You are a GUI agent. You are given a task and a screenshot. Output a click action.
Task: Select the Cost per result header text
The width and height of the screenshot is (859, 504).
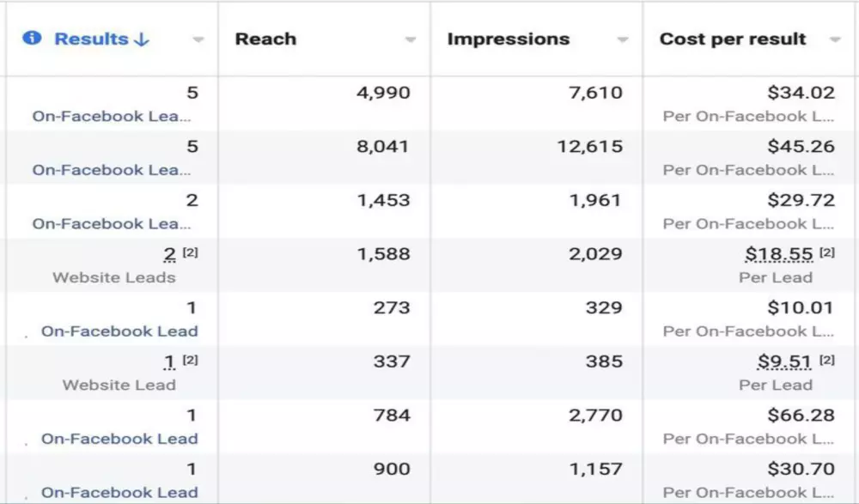pyautogui.click(x=732, y=39)
